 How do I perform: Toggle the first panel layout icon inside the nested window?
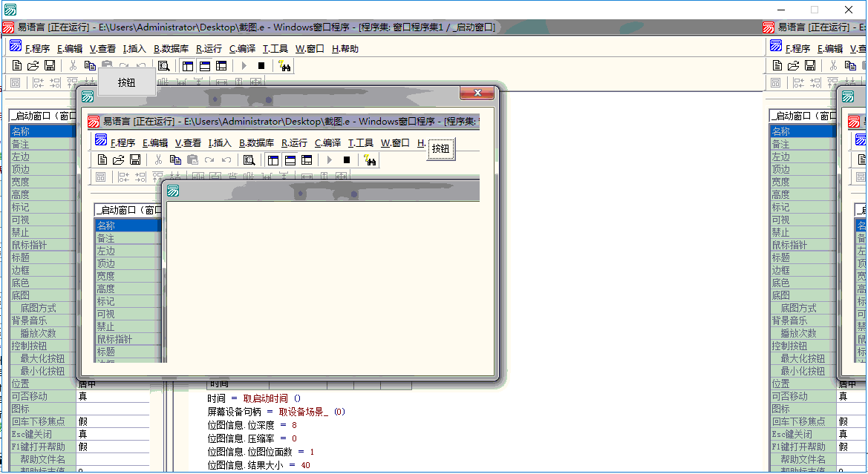tap(273, 160)
